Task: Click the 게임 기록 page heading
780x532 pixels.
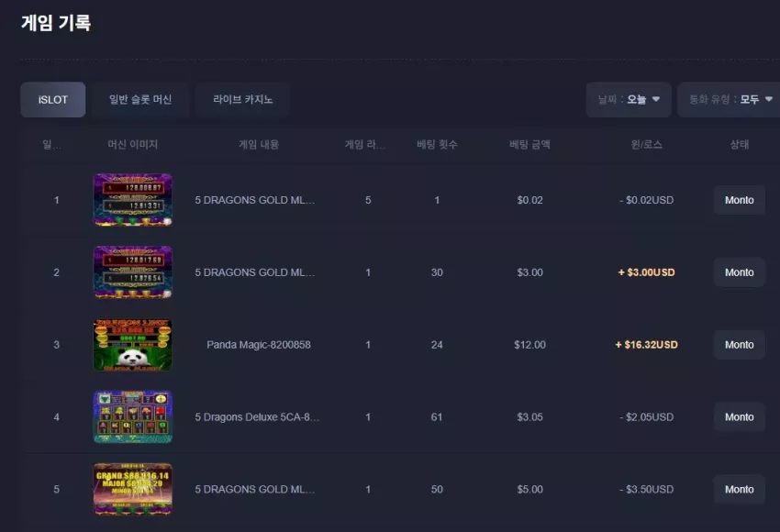Action: tap(56, 23)
